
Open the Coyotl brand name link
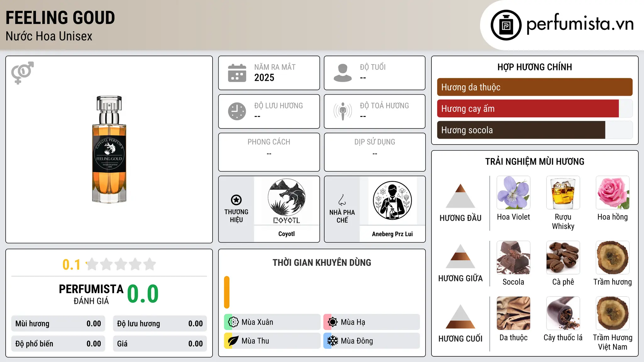(x=286, y=234)
